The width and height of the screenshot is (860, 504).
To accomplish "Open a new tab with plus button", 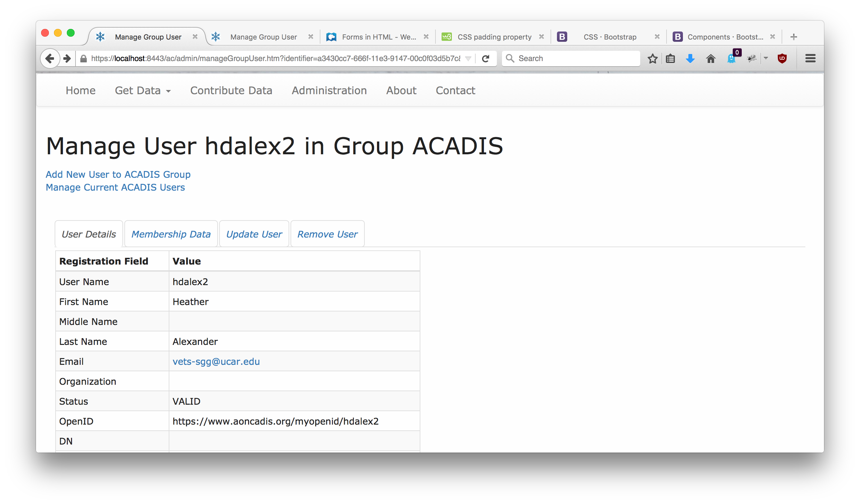I will click(794, 37).
